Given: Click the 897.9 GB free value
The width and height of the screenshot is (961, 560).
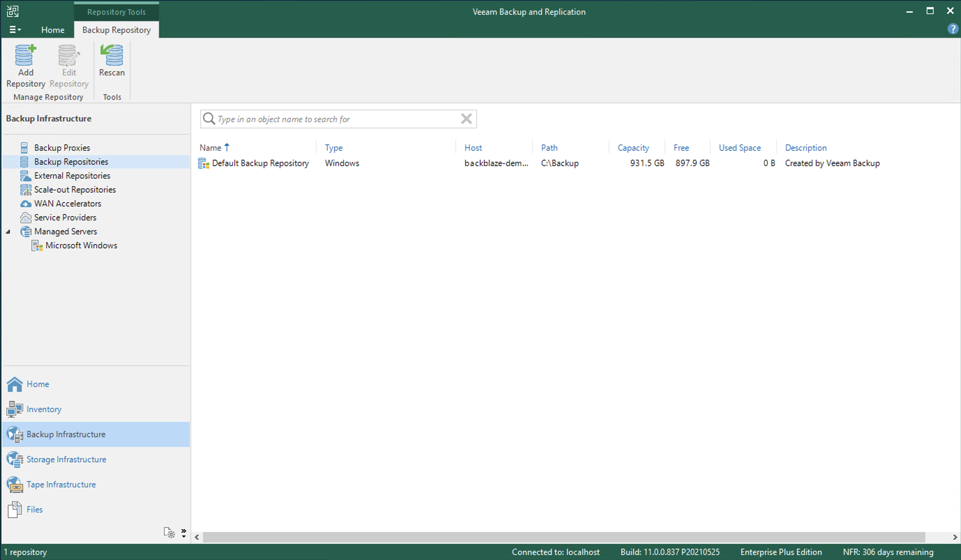Looking at the screenshot, I should tap(693, 163).
